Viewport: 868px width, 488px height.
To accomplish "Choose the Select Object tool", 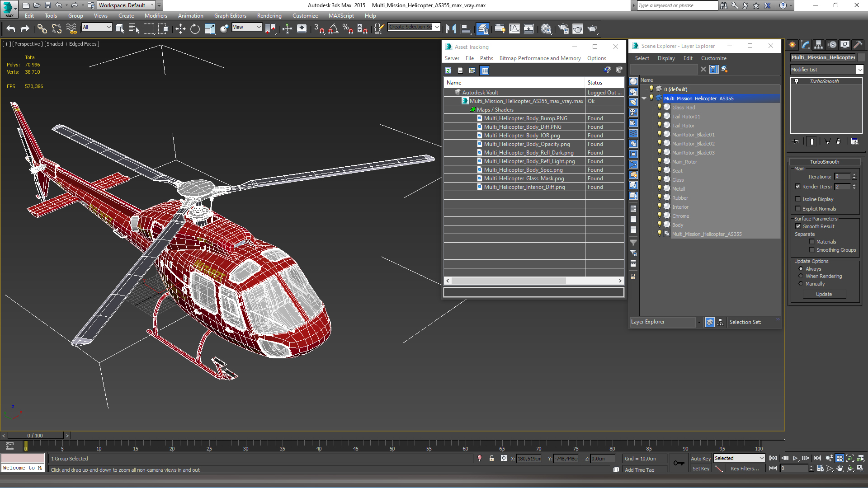I will pos(120,29).
